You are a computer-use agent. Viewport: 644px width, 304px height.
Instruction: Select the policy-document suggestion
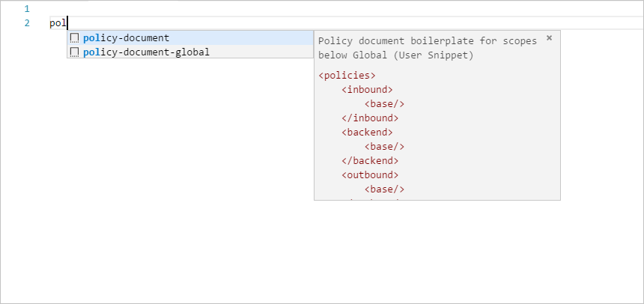tap(190, 38)
